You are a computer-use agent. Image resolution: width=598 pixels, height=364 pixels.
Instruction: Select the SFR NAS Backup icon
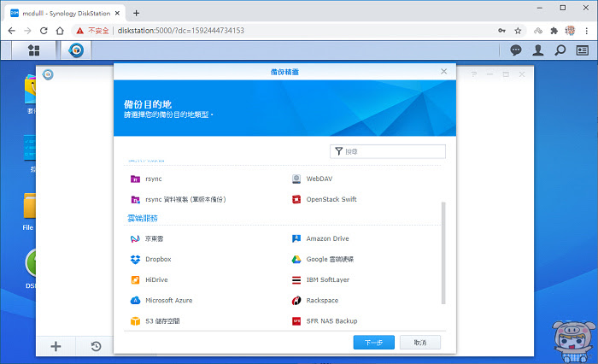pos(296,321)
